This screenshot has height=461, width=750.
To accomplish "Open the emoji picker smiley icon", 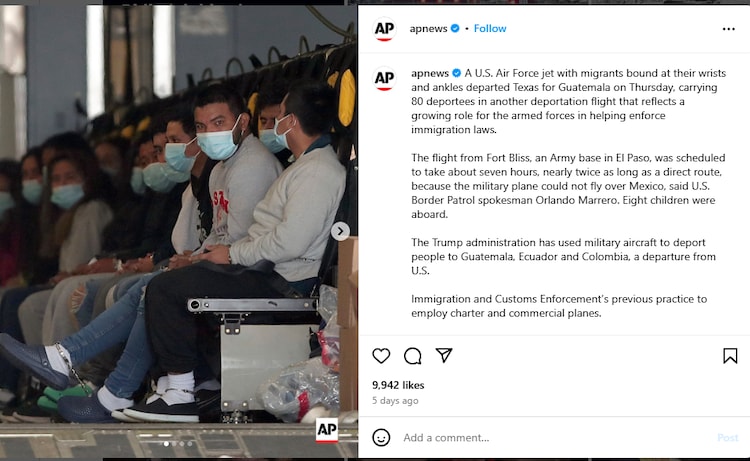I will coord(381,438).
